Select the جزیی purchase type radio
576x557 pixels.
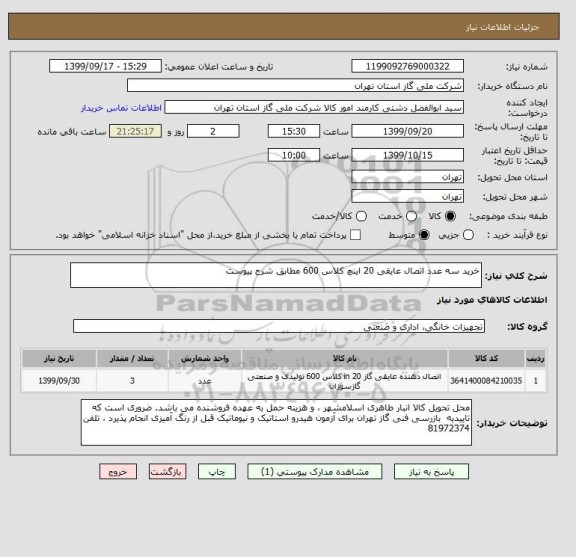[468, 235]
